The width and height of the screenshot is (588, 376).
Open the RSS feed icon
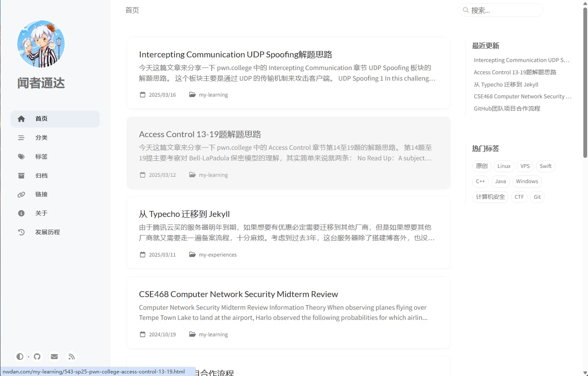pyautogui.click(x=71, y=357)
